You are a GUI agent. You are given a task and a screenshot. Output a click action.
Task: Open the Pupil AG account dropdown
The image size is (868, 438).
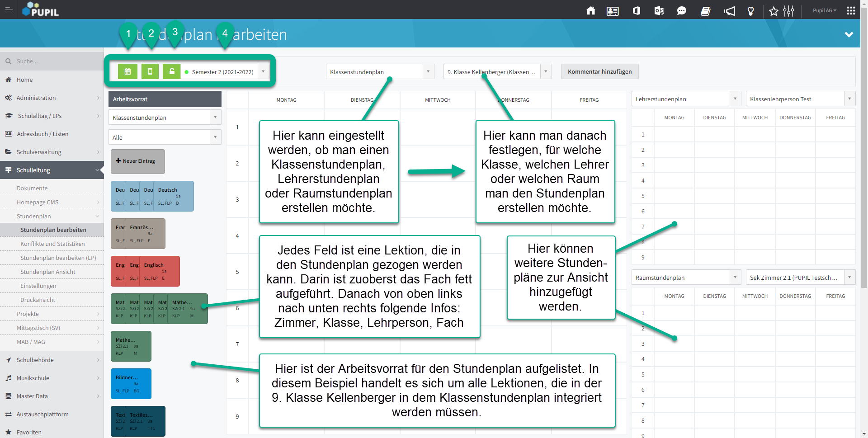pos(825,10)
